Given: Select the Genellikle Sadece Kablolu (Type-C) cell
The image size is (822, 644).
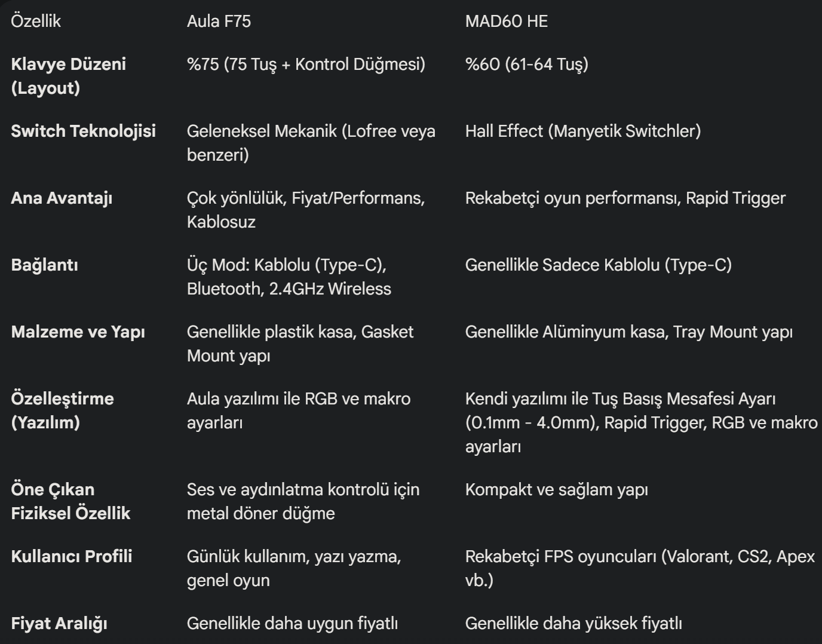Looking at the screenshot, I should 598,265.
